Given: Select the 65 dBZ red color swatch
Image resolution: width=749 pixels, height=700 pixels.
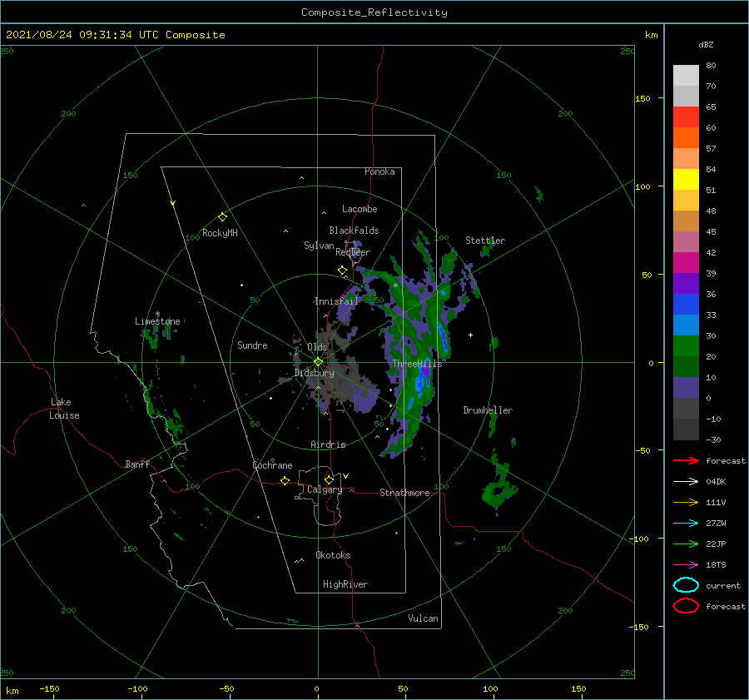Looking at the screenshot, I should [x=686, y=117].
